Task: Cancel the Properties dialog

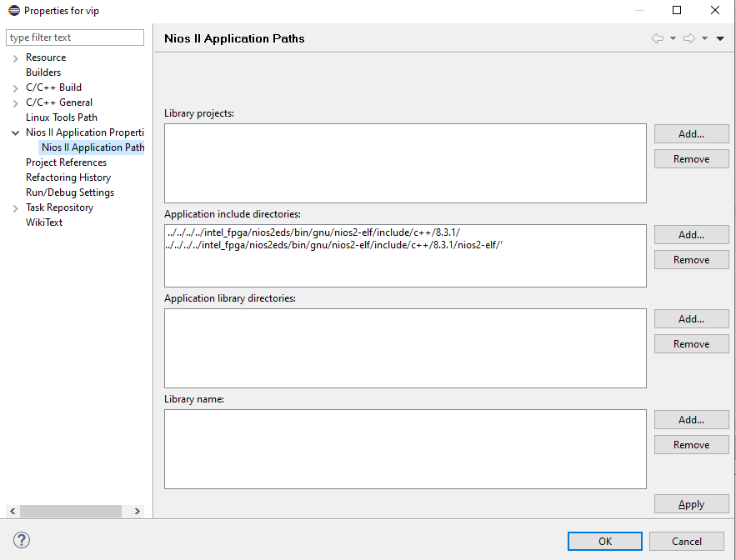Action: pyautogui.click(x=687, y=541)
